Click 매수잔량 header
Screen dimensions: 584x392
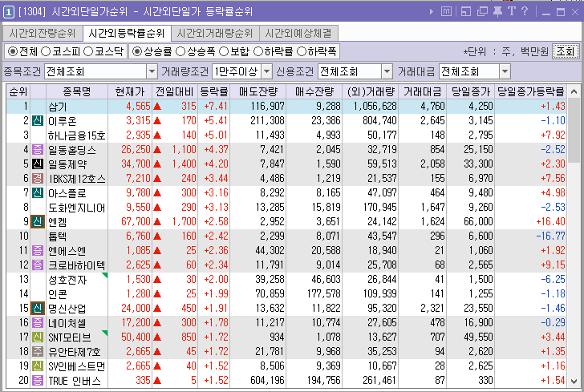point(314,91)
